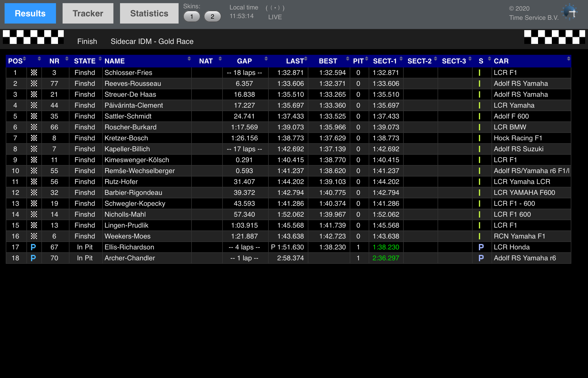Sort by CAR column header

[x=531, y=61]
